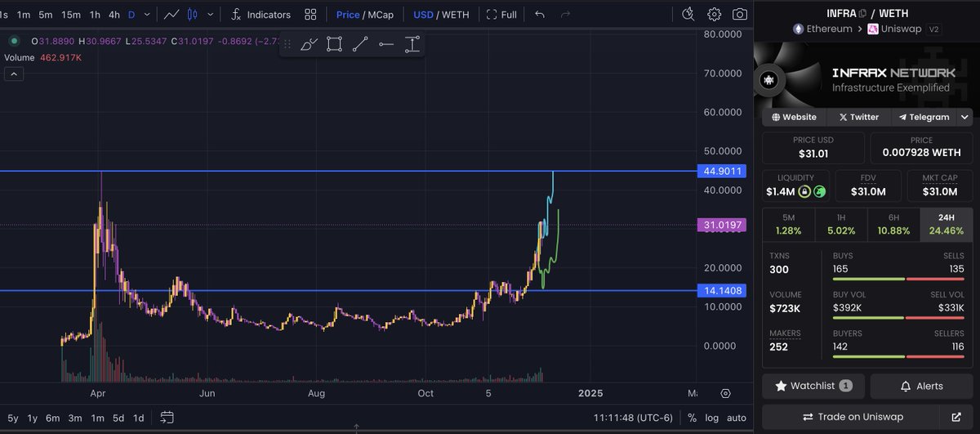Image resolution: width=980 pixels, height=434 pixels.
Task: Expand more social links chevron
Action: click(963, 117)
